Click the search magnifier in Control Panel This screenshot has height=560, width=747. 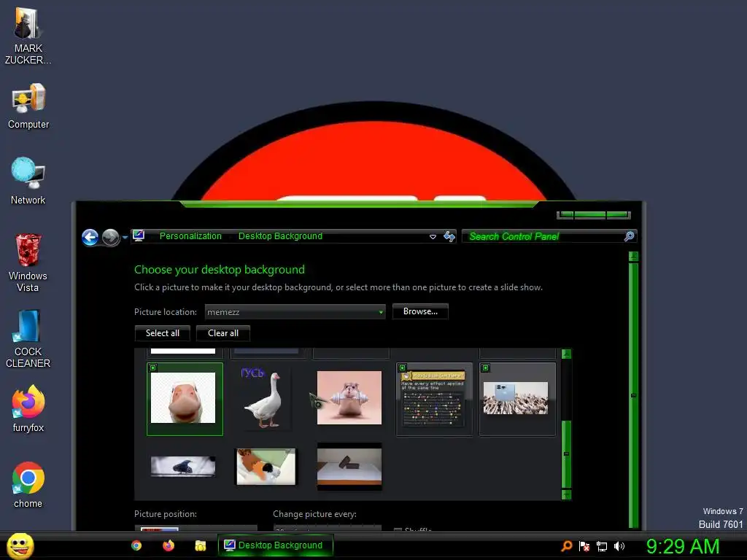click(629, 236)
